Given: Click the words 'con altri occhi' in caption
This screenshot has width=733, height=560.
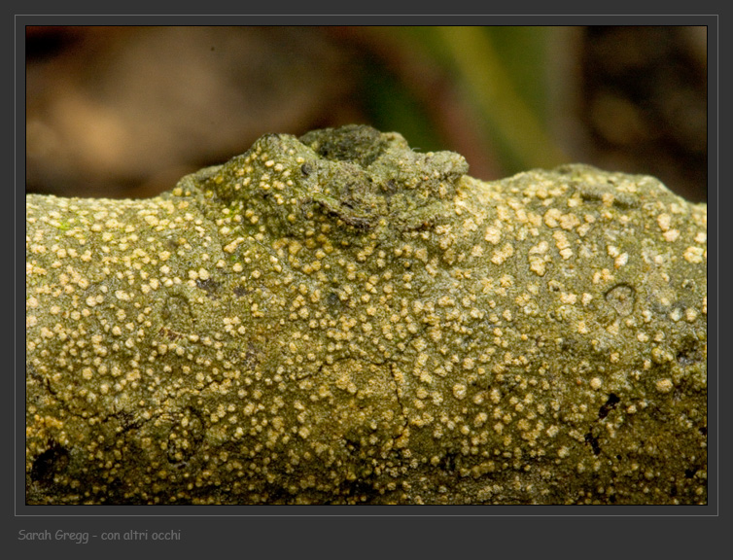Looking at the screenshot, I should coord(141,535).
